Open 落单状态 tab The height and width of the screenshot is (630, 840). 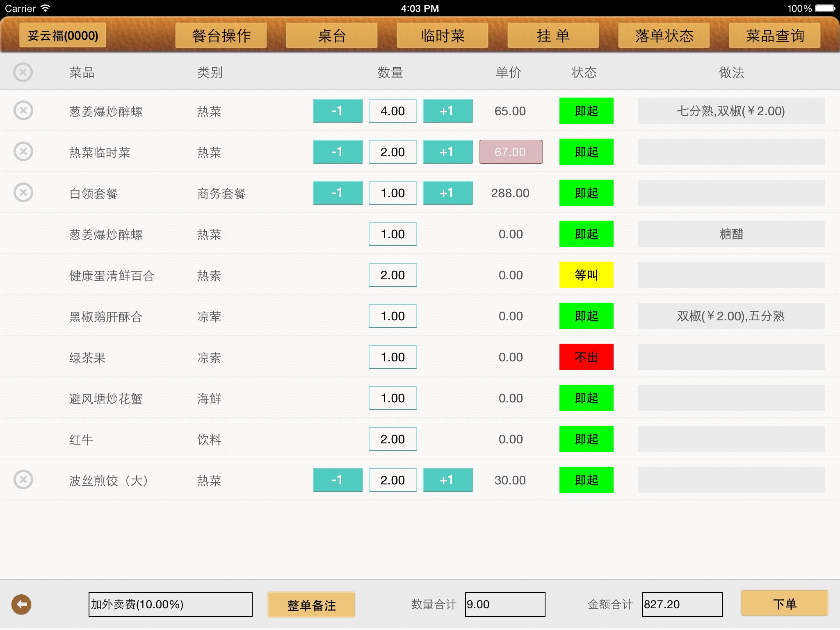click(x=664, y=36)
